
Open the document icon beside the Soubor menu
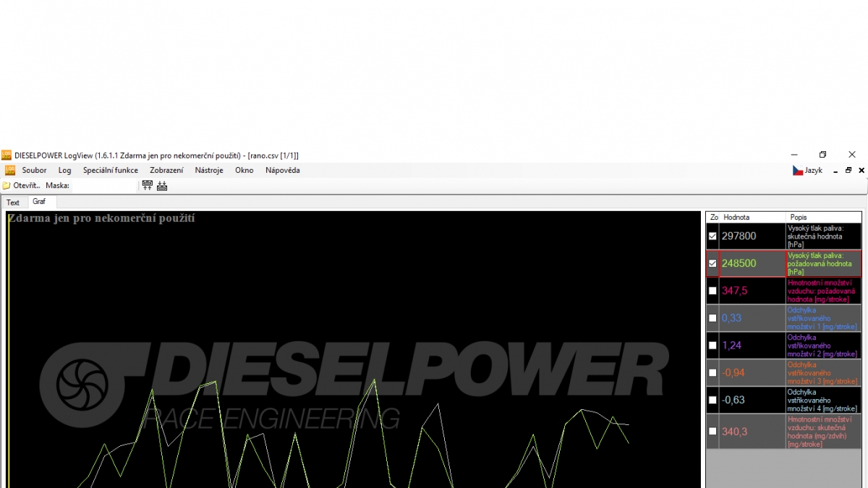pyautogui.click(x=10, y=171)
